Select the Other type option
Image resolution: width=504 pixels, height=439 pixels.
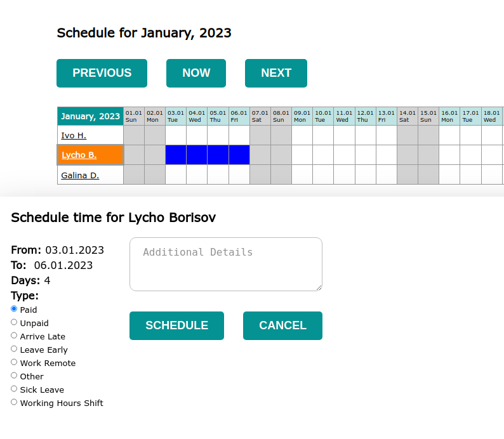coord(14,376)
